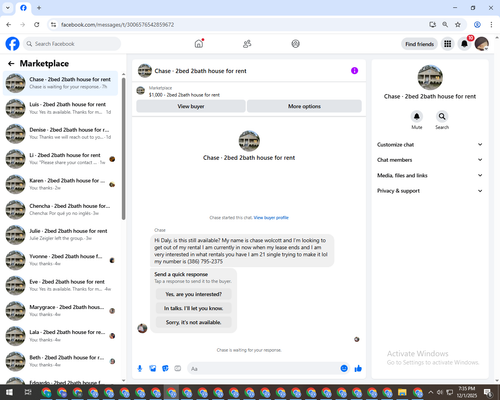Open the Eve conversation
The width and height of the screenshot is (500, 400).
pyautogui.click(x=60, y=285)
